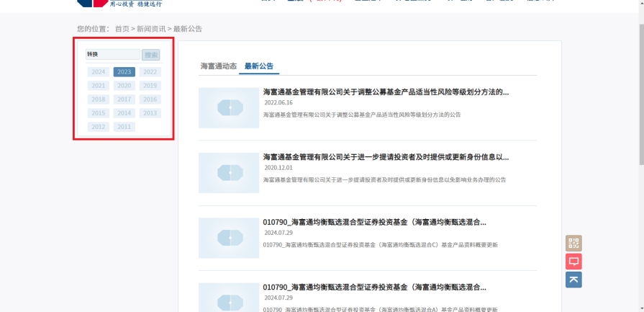Click the 2011 year filter

124,127
